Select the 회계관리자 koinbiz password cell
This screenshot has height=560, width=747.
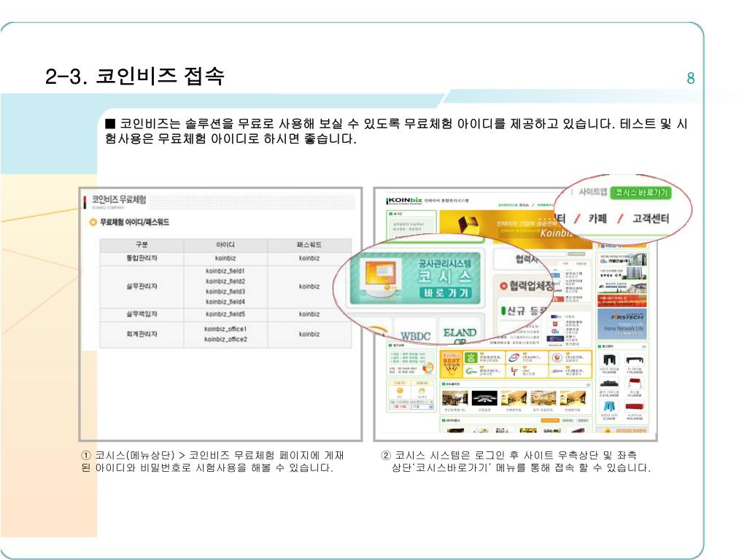coord(309,334)
